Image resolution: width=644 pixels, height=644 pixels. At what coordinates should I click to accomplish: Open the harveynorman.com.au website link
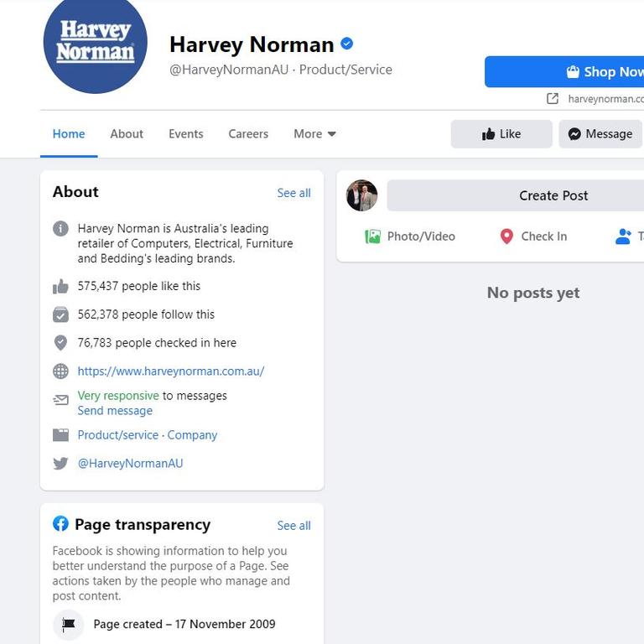pos(171,371)
